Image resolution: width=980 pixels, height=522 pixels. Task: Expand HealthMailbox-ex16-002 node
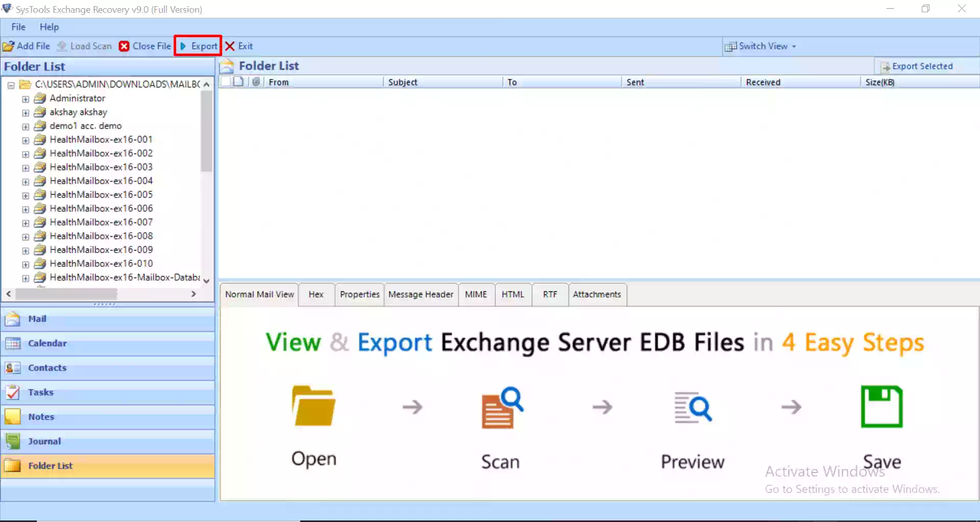pyautogui.click(x=26, y=154)
